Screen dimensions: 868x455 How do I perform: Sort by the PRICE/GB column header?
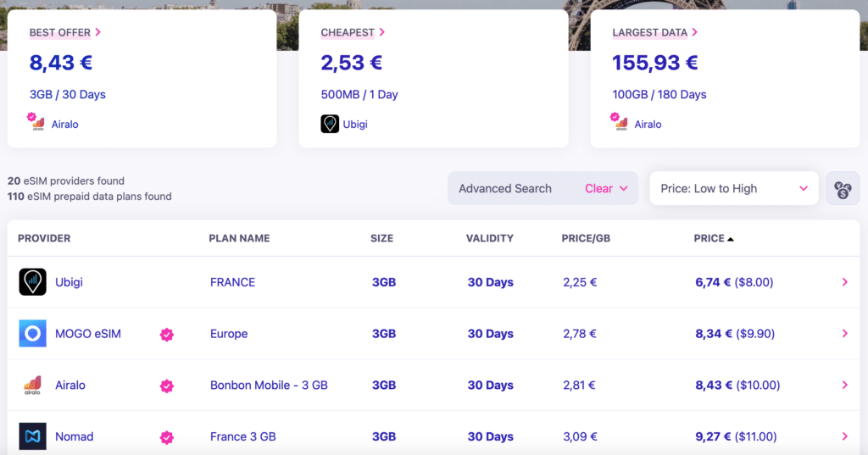click(586, 238)
